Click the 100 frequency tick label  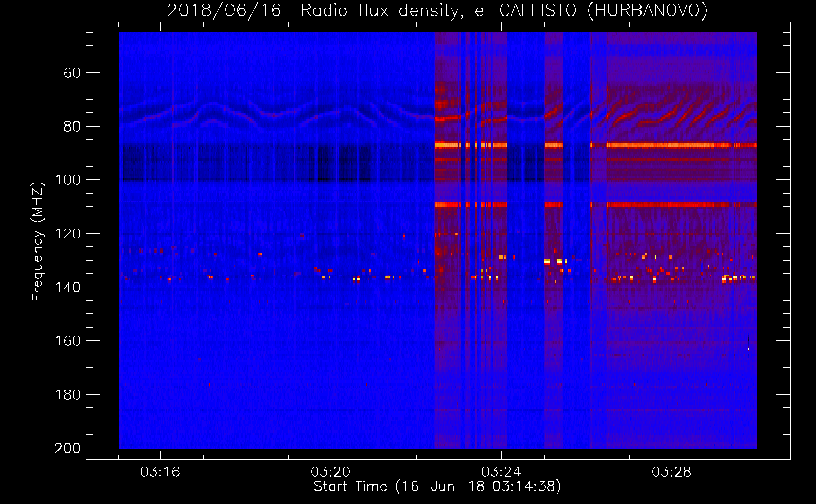click(x=68, y=180)
